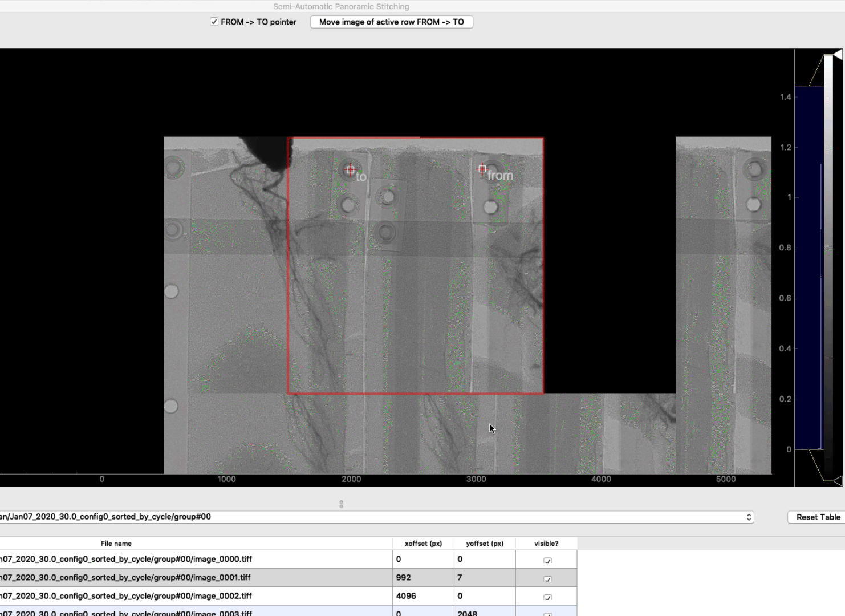Select xoffset cell showing 4096

(423, 596)
